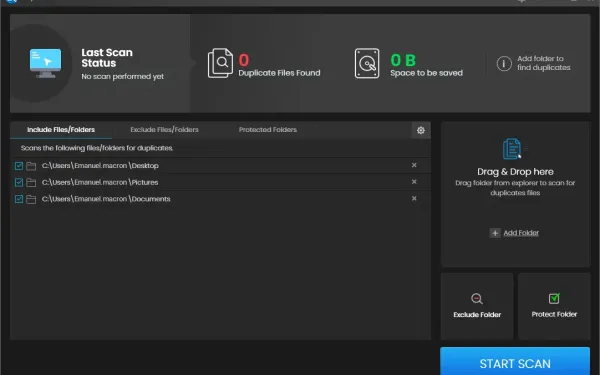The height and width of the screenshot is (375, 600).
Task: Click the Add Folder link
Action: pyautogui.click(x=521, y=233)
